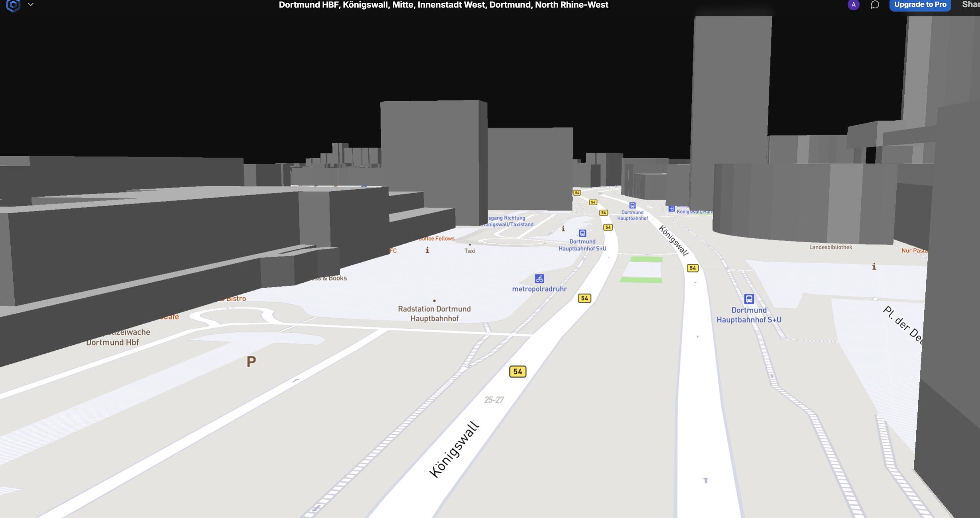Click the 54 route shield near 25-27

click(x=518, y=372)
